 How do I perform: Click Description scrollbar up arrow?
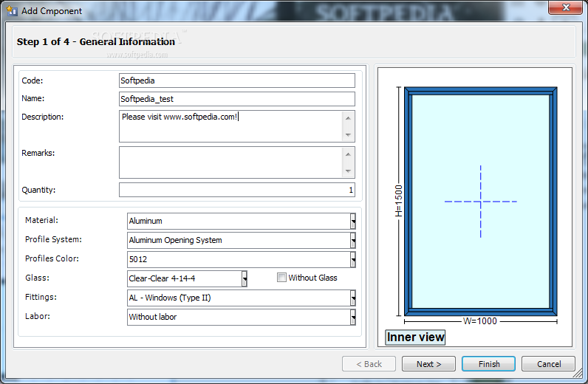[x=348, y=118]
